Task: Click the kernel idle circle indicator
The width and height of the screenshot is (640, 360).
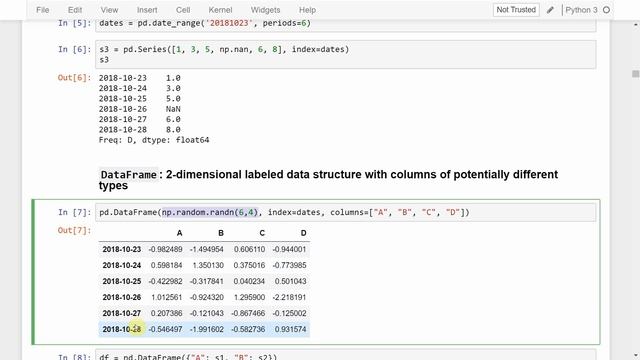Action: (606, 10)
